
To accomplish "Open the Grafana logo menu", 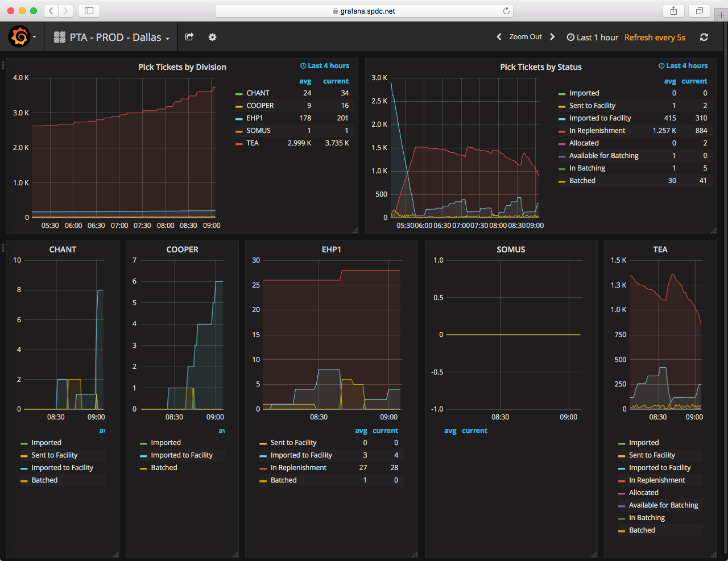I will [x=22, y=37].
